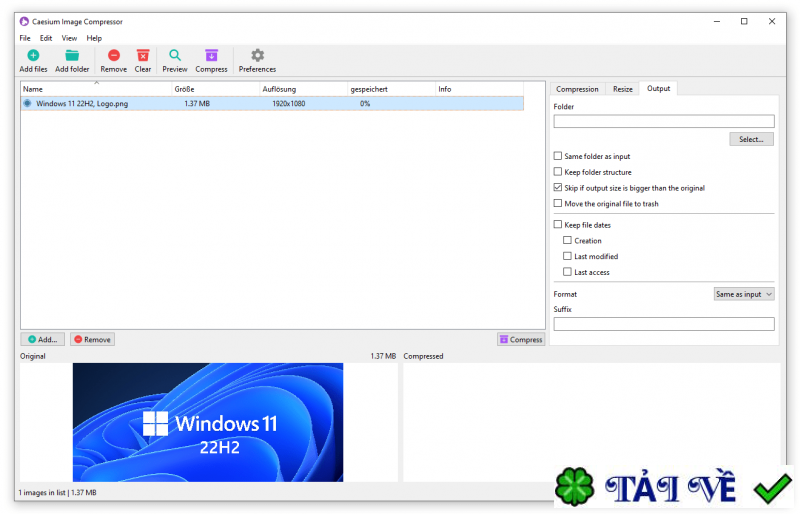
Task: Switch to the Compression tab
Action: pyautogui.click(x=577, y=89)
